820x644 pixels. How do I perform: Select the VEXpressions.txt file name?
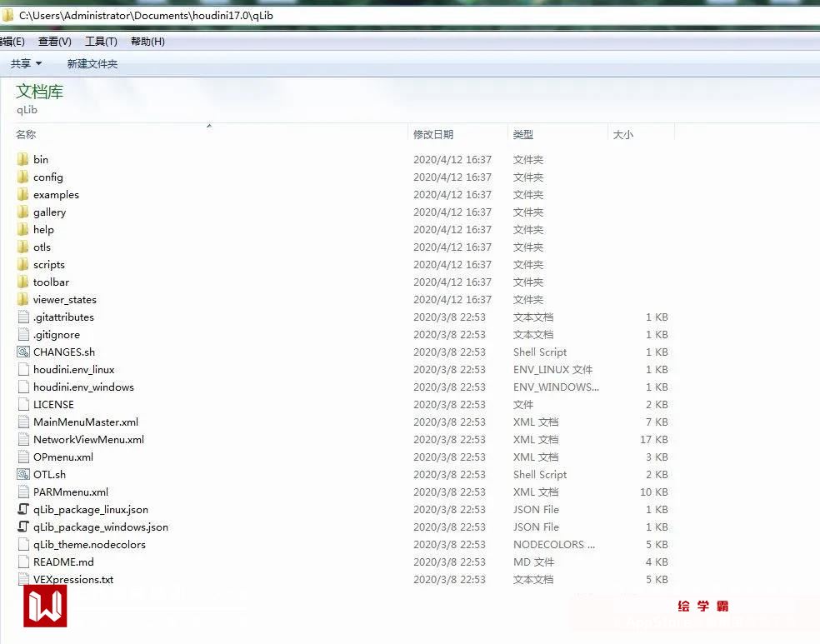(73, 580)
